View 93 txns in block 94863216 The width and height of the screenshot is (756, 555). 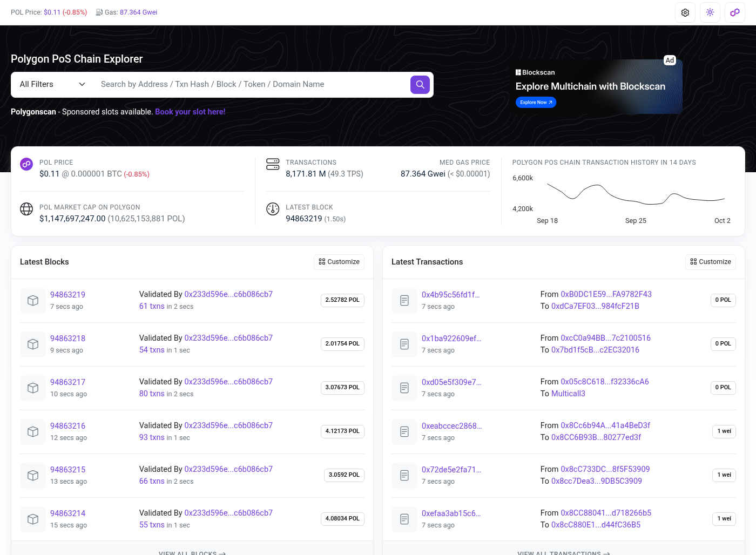click(x=152, y=437)
